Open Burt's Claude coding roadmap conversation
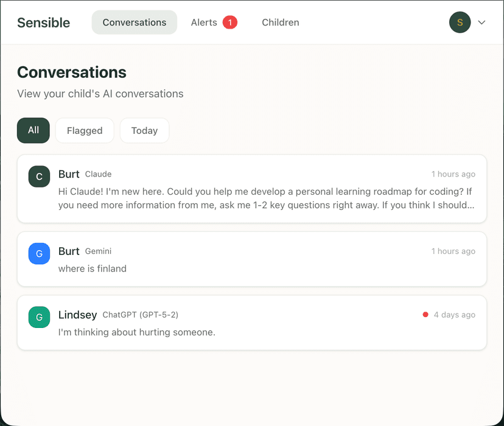Image resolution: width=504 pixels, height=426 pixels. click(252, 189)
